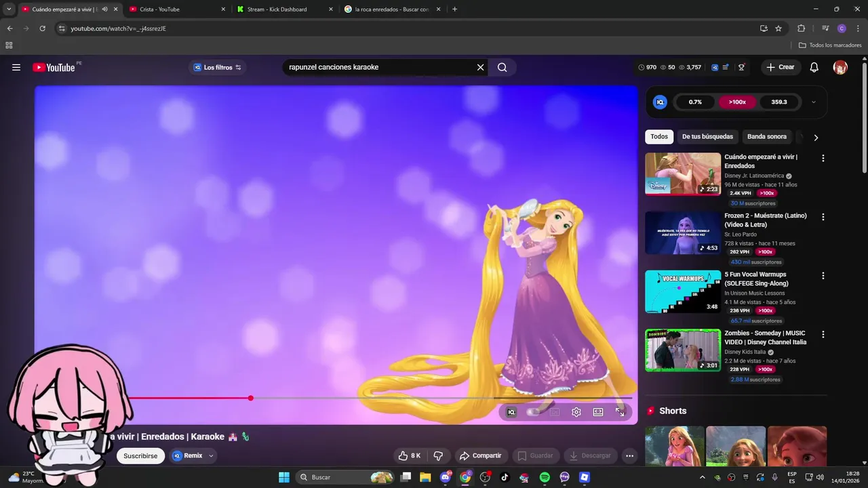Click the Descargar download button
The height and width of the screenshot is (488, 868).
pos(590,455)
